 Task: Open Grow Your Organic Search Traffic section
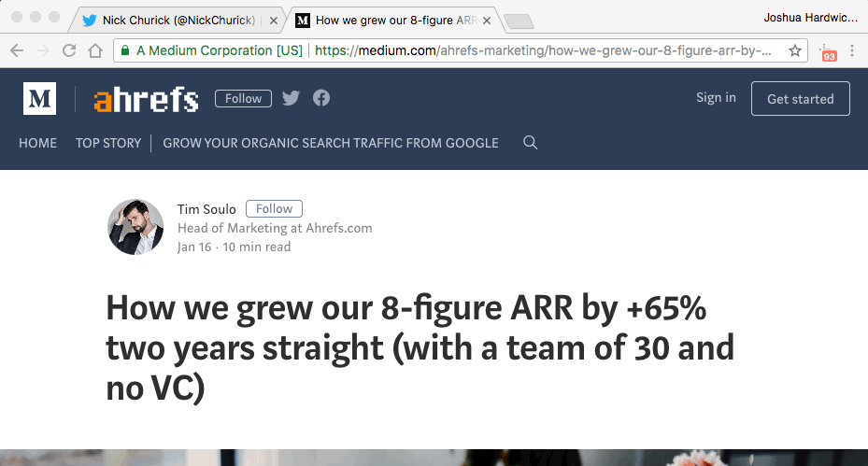pyautogui.click(x=331, y=143)
